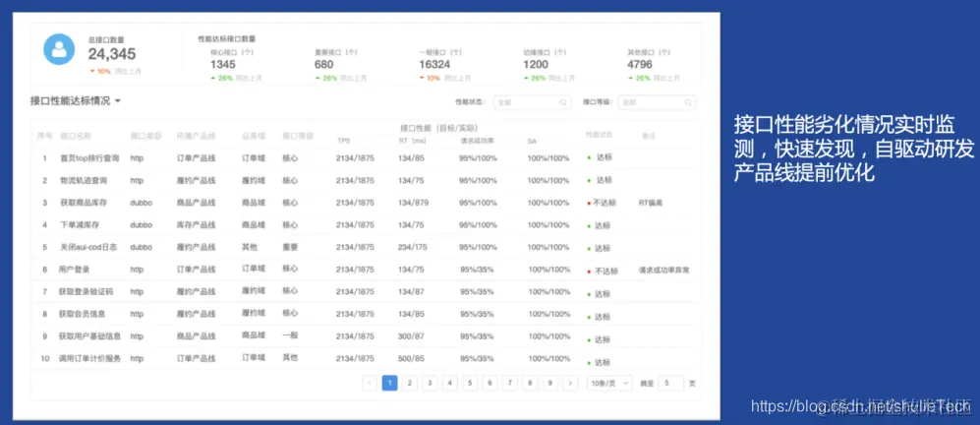The image size is (980, 425).
Task: Go to page 6
Action: (490, 383)
